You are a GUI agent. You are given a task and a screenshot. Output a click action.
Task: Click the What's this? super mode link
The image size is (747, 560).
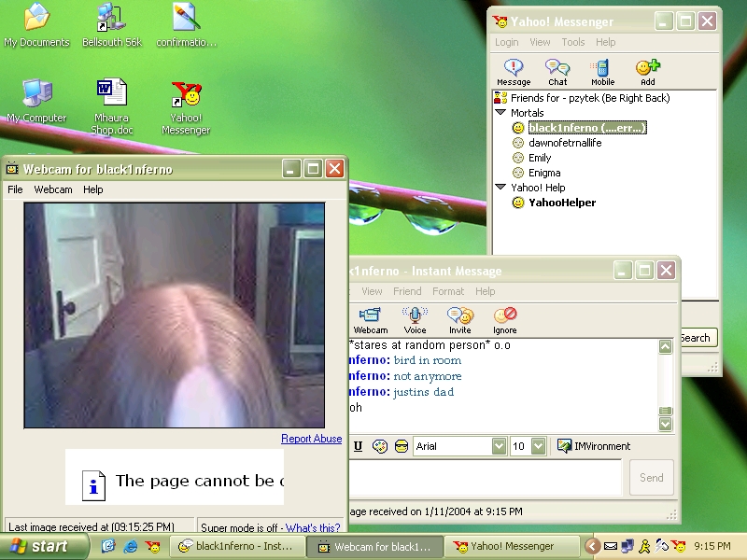313,527
